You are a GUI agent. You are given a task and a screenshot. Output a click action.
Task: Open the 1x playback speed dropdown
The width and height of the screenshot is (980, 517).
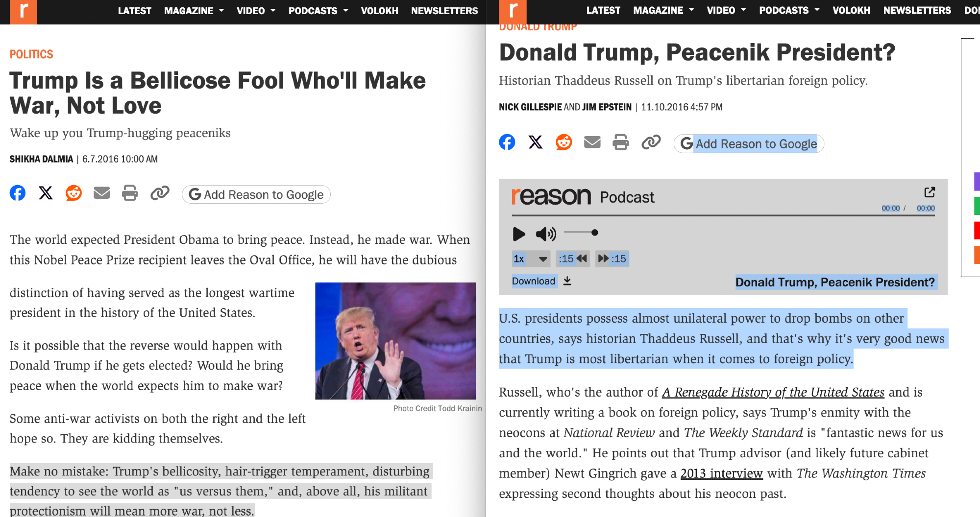click(531, 258)
